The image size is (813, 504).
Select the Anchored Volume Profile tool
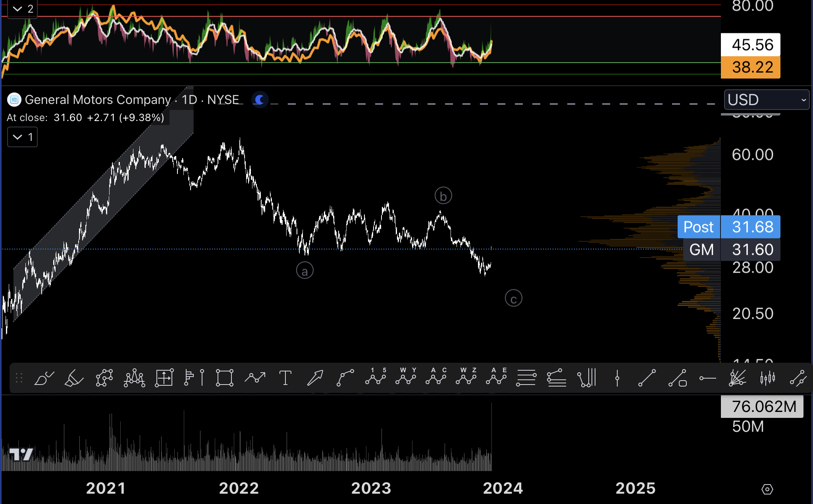195,378
